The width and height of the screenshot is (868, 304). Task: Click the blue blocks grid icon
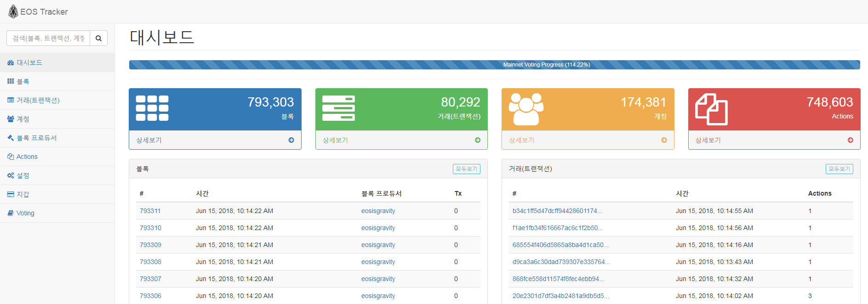pyautogui.click(x=152, y=108)
